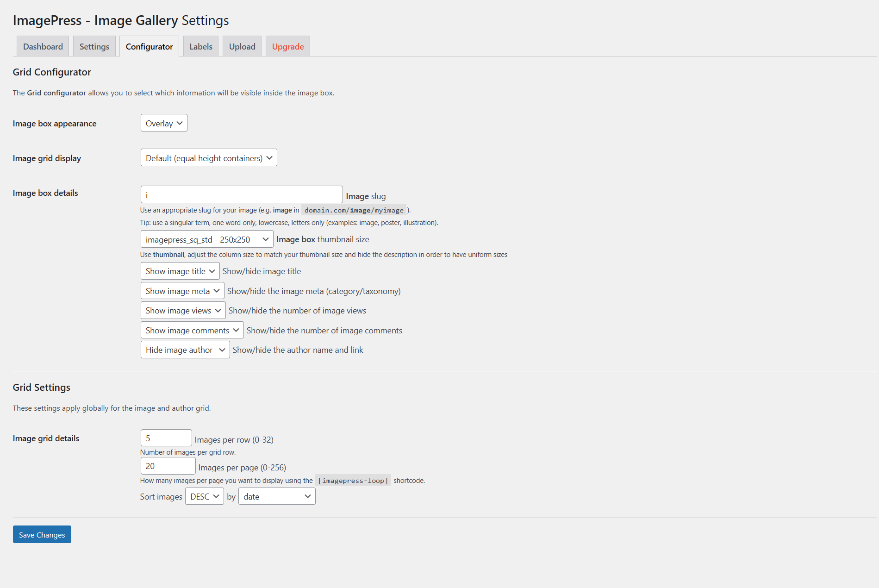
Task: Click the Image box details label
Action: [x=45, y=193]
